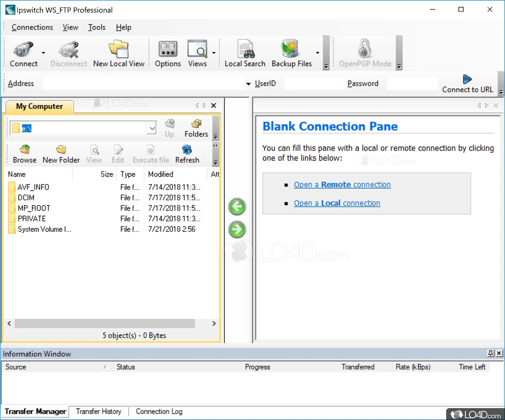Select the Transfer Manager tab
The width and height of the screenshot is (505, 420).
[x=36, y=411]
